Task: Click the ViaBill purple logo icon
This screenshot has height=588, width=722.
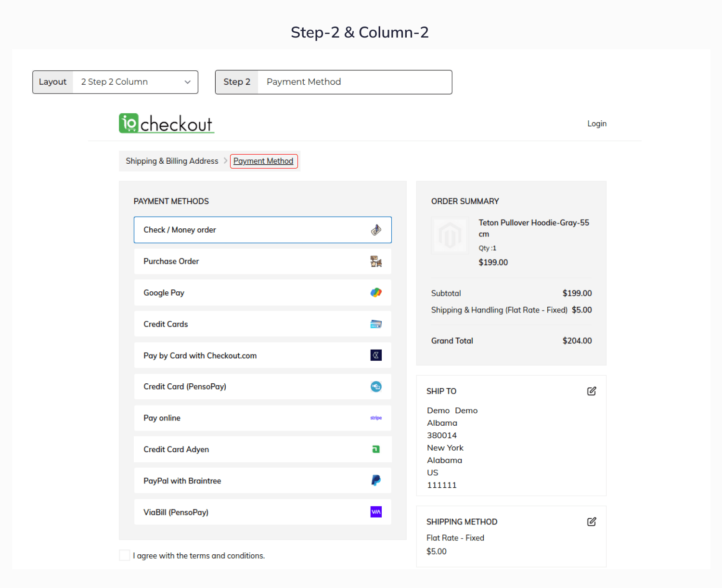Action: (376, 512)
